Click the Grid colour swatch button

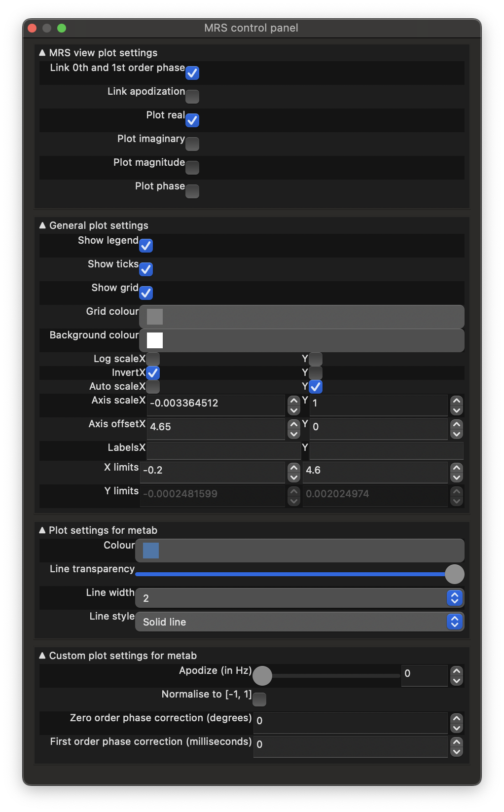click(155, 317)
